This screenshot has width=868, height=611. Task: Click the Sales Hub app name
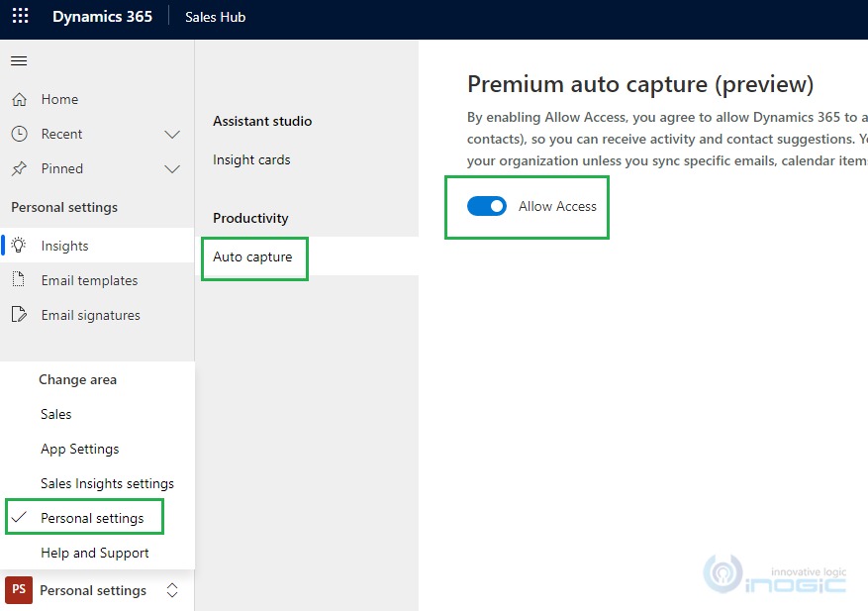tap(216, 17)
